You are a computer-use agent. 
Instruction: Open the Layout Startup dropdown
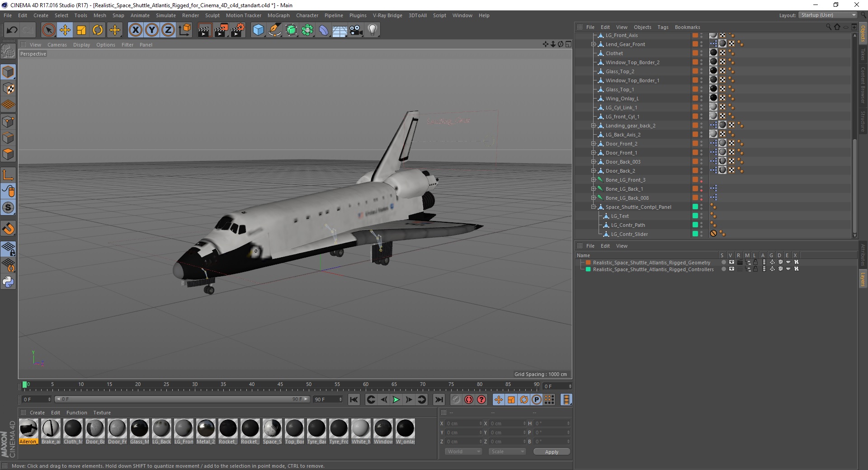point(828,15)
